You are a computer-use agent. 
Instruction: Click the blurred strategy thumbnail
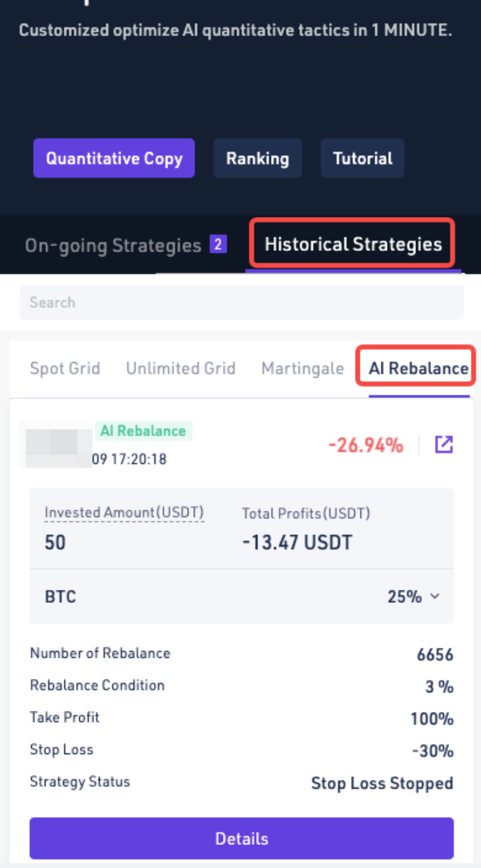[x=58, y=444]
